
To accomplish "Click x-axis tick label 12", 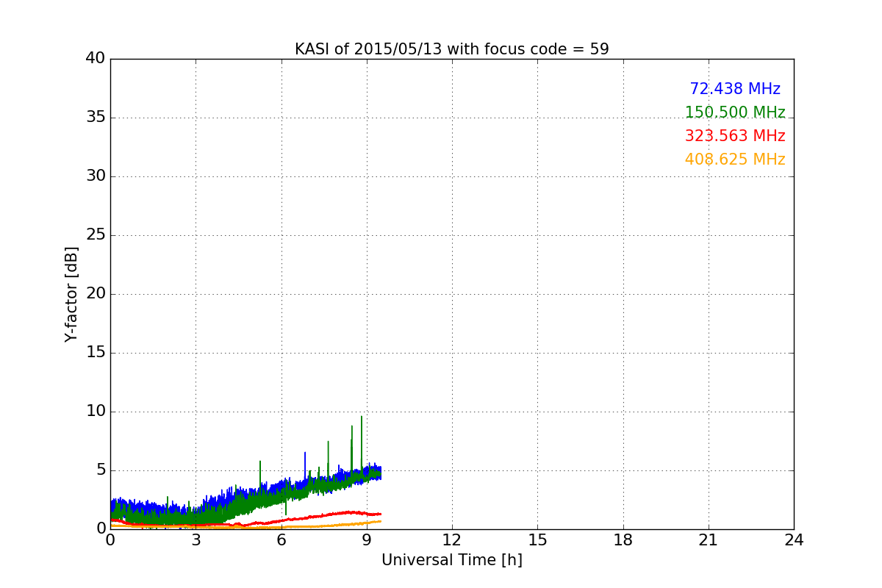I will pyautogui.click(x=451, y=539).
